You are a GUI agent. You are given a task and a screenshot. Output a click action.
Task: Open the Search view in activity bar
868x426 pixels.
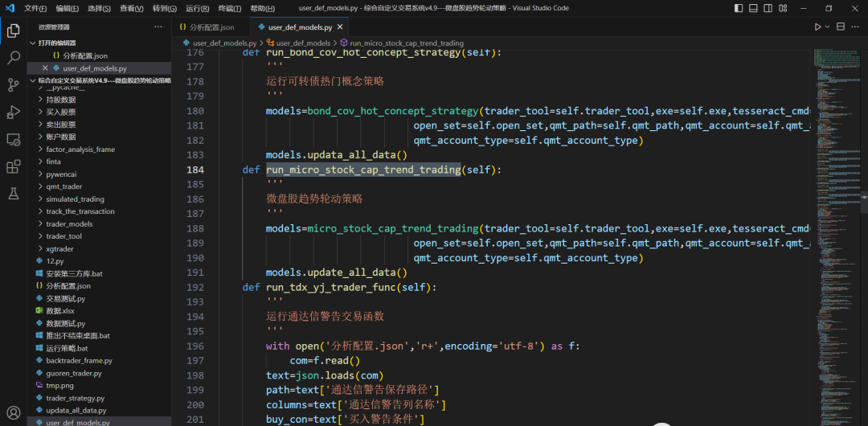point(14,58)
